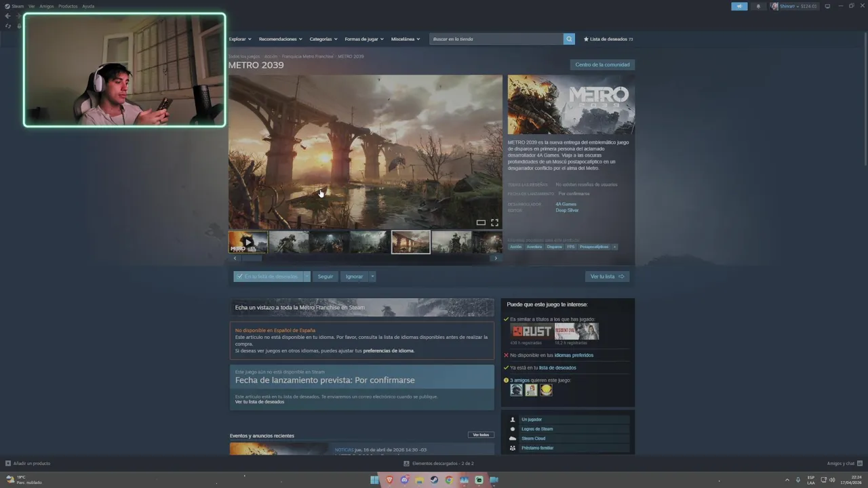Switch to Big Picture mode icon
868x488 pixels.
point(827,6)
